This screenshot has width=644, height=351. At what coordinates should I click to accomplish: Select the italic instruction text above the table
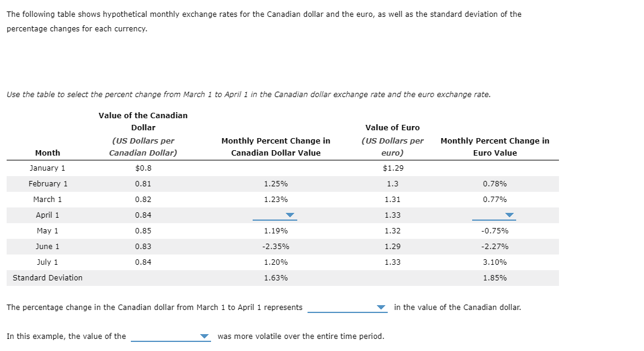click(x=248, y=94)
